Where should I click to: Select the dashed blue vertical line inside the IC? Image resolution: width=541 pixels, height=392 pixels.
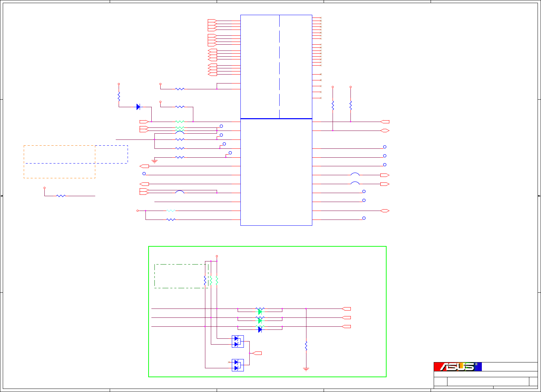[x=279, y=67]
